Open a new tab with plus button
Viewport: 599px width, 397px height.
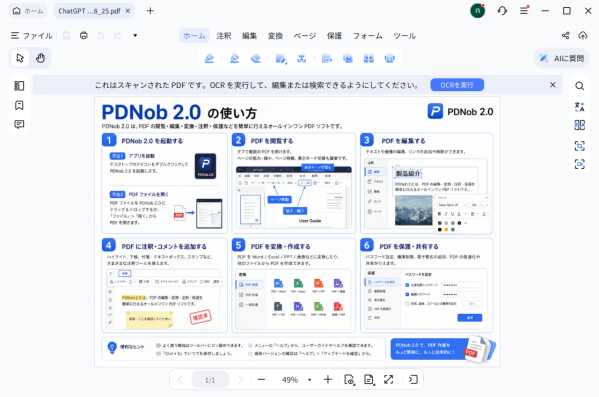[x=150, y=11]
